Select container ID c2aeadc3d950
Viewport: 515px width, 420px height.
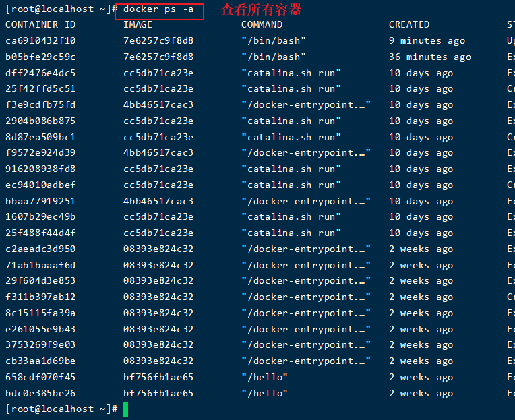tap(40, 249)
